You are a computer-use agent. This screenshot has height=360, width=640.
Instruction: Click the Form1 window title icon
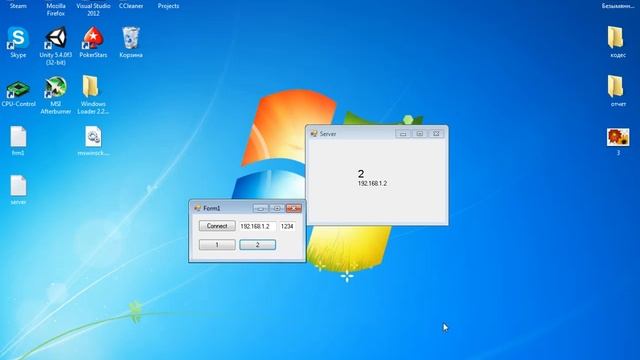pos(198,208)
